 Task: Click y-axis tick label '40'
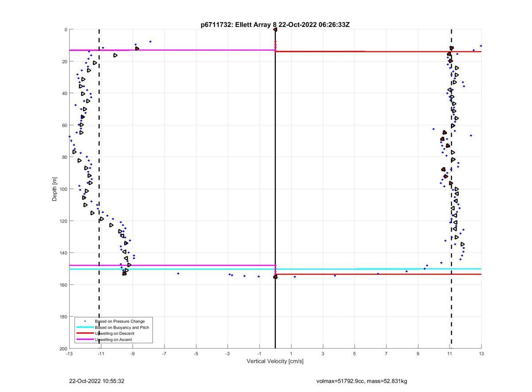point(64,93)
